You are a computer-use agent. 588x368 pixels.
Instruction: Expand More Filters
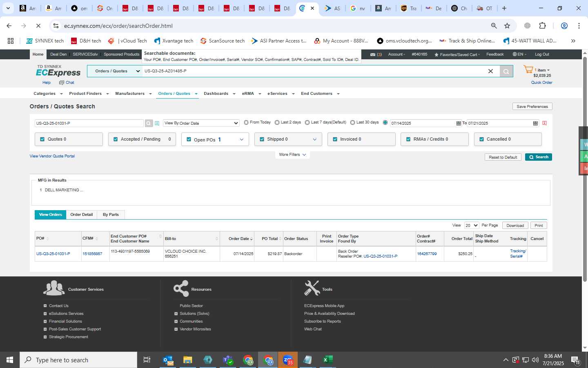click(292, 155)
